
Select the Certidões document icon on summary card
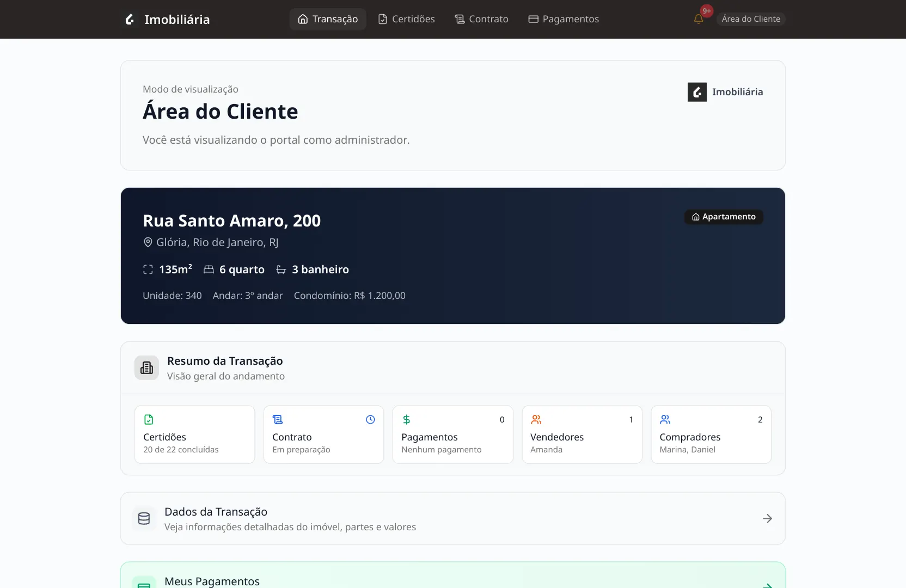coord(149,419)
